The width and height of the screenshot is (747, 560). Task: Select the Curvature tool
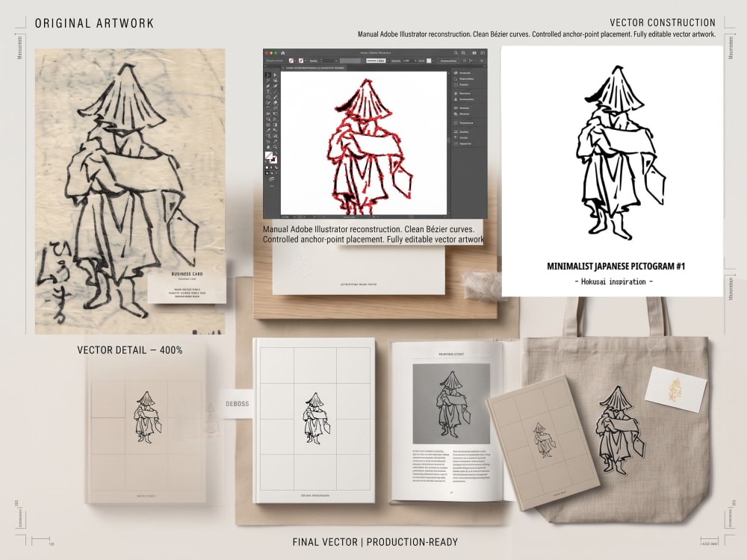[x=276, y=86]
